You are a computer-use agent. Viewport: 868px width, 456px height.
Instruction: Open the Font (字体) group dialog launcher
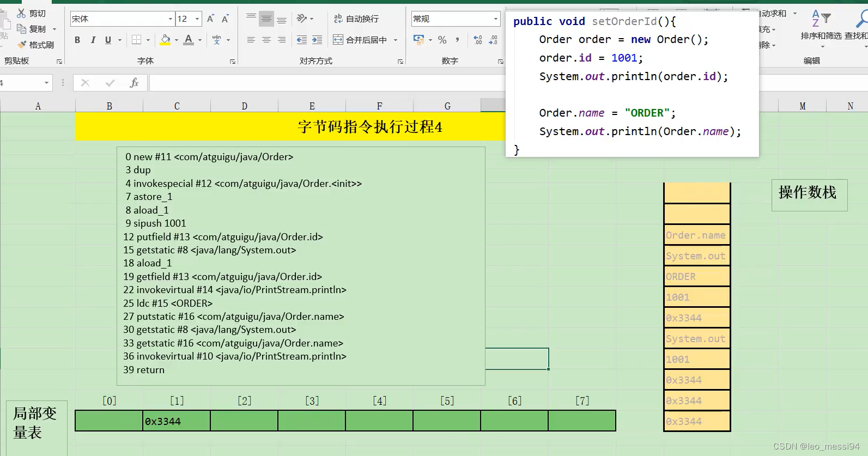233,62
